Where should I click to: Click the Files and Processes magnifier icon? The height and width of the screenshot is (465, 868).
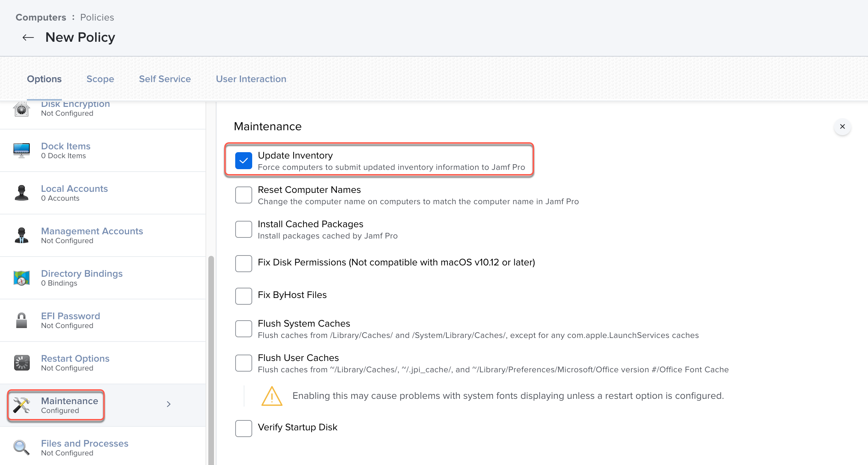point(22,448)
